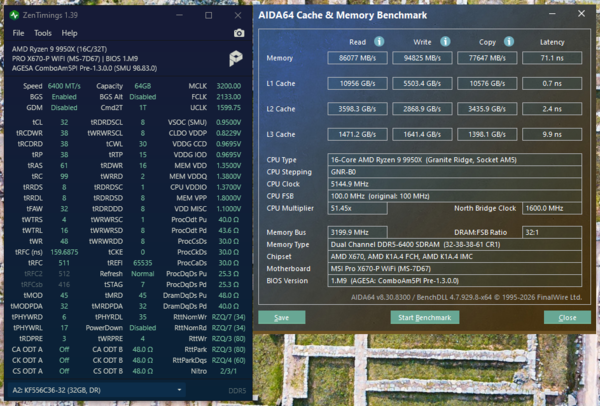
Task: Click the Speed value 6400 MT/s in ZenTimings
Action: tap(64, 86)
